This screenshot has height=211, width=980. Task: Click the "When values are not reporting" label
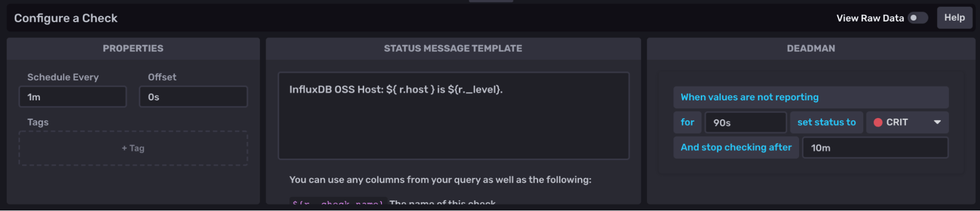[749, 97]
